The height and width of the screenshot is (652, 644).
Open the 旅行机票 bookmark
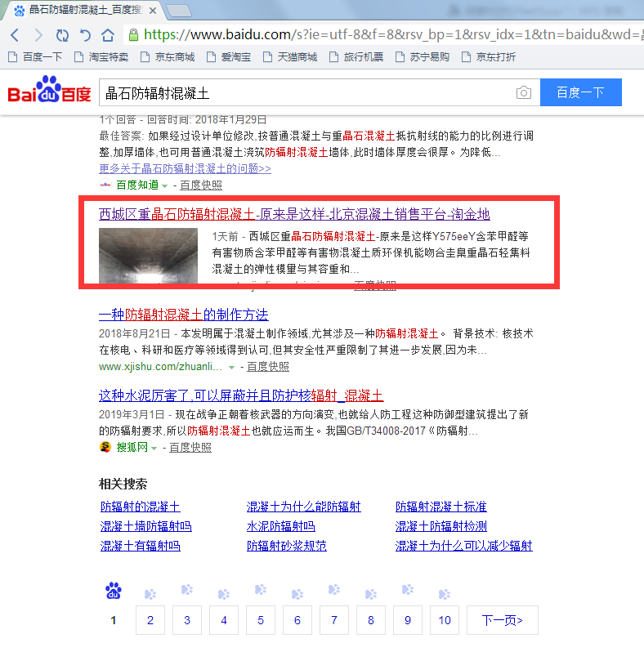356,57
